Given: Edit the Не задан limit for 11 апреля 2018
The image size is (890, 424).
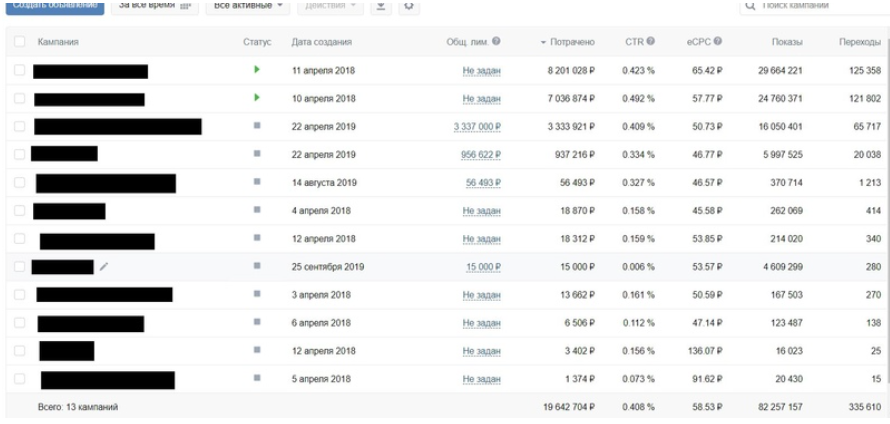Looking at the screenshot, I should [481, 71].
